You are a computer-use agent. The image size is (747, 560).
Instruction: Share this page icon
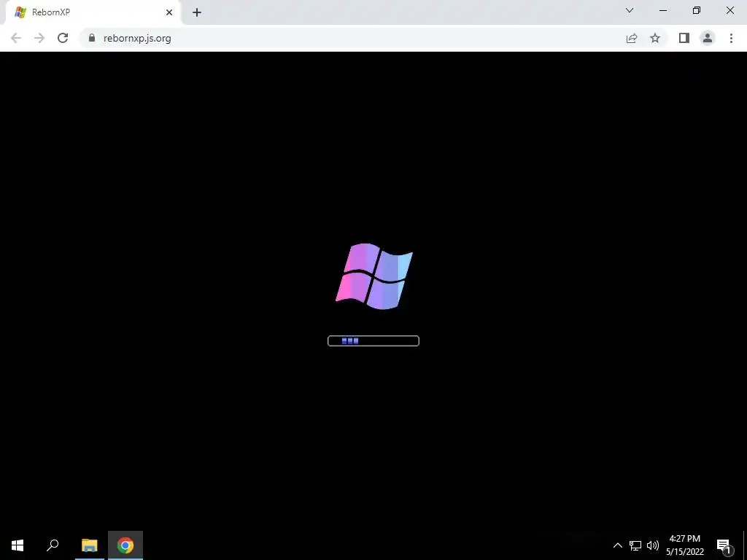632,38
